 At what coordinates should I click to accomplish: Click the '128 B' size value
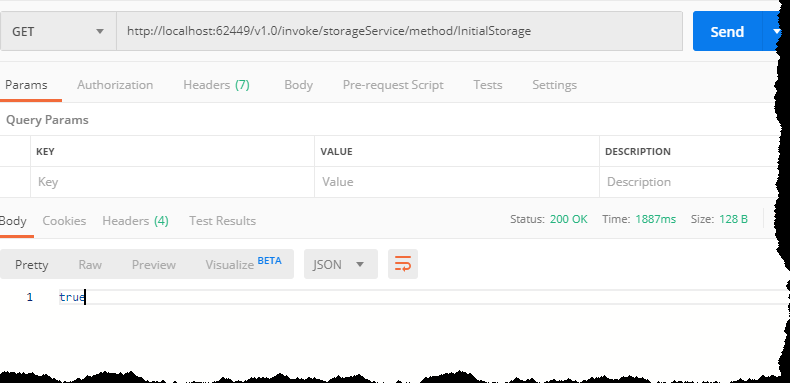click(x=733, y=219)
